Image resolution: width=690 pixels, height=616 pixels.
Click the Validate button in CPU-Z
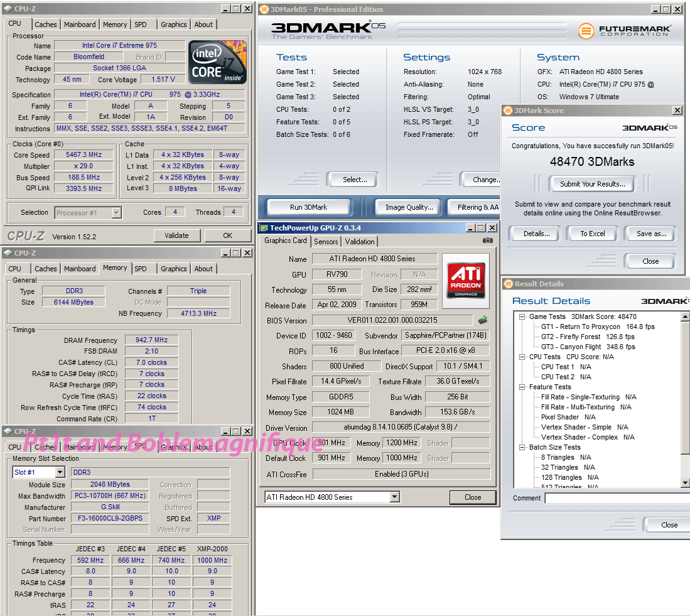coord(177,236)
